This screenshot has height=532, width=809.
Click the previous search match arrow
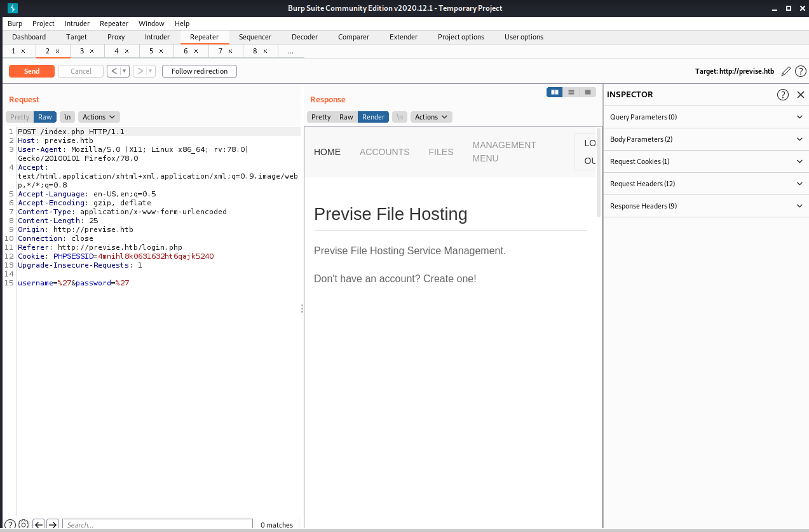coord(39,524)
